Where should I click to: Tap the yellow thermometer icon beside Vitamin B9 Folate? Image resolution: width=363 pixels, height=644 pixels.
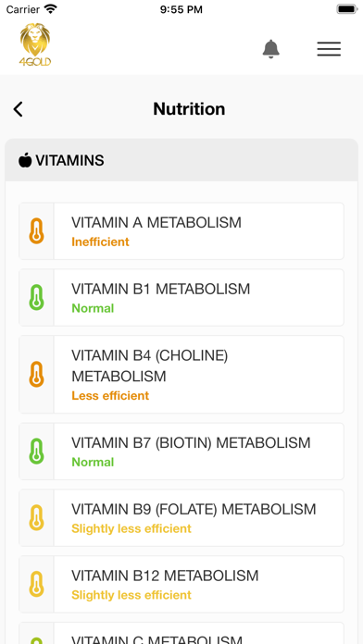coord(37,518)
